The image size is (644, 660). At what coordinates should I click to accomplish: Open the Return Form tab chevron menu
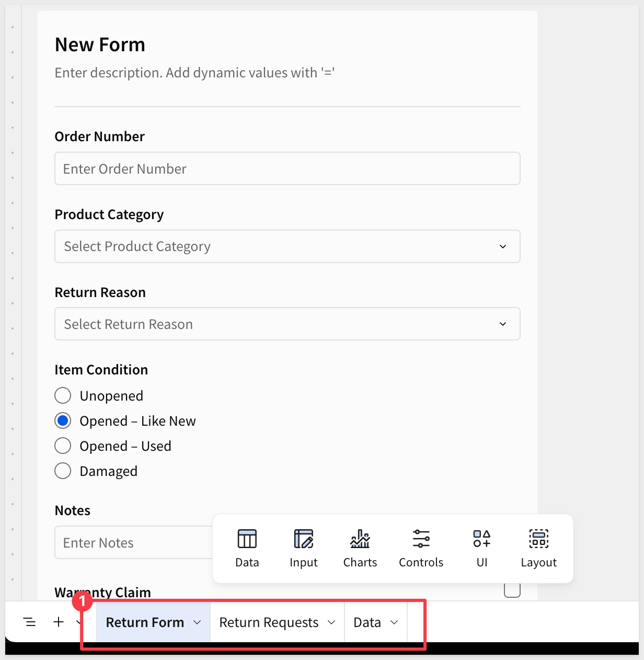(x=197, y=622)
